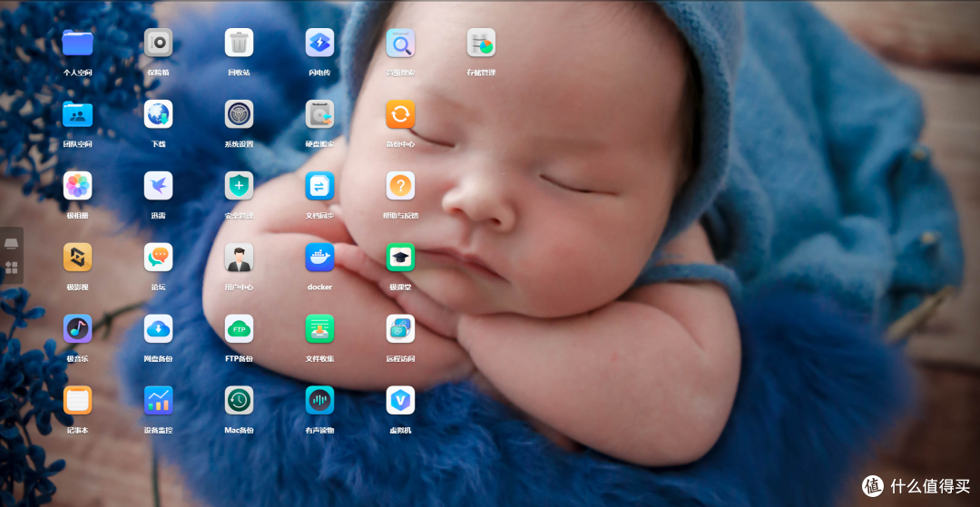The image size is (980, 507).
Task: Click the app grid icon in left sidebar
Action: (11, 268)
